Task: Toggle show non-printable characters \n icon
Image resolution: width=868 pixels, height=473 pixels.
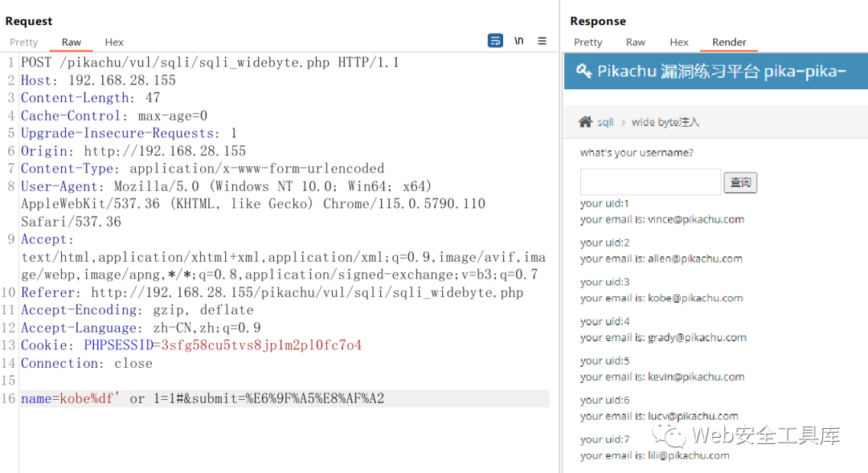Action: click(x=518, y=40)
